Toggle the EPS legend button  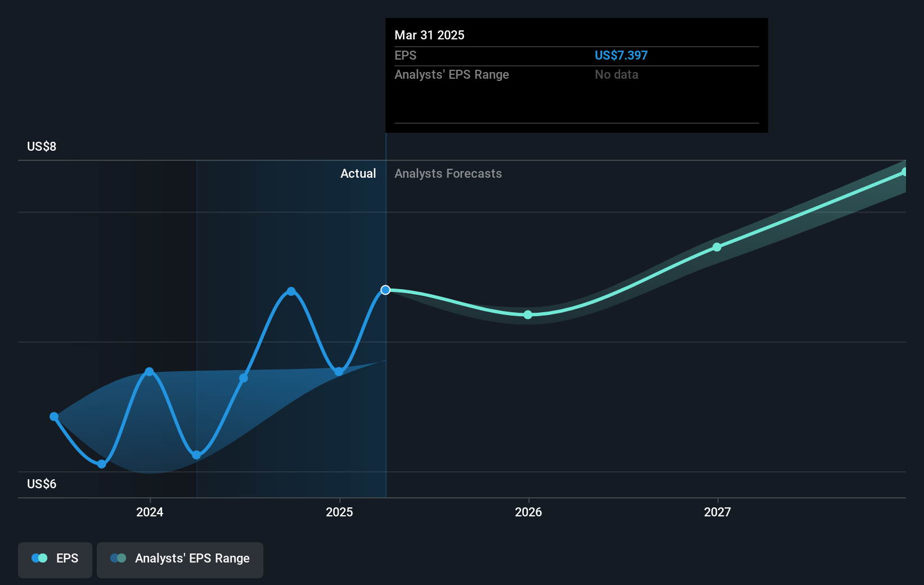tap(55, 560)
